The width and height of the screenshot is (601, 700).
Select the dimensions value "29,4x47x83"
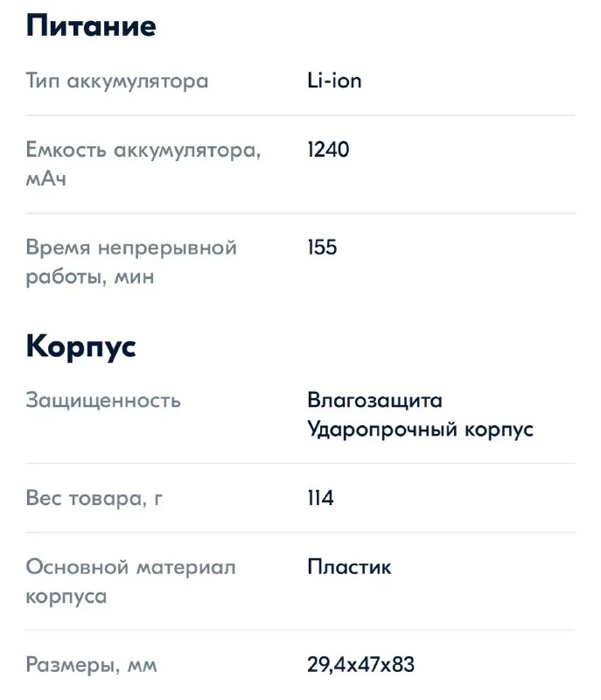(x=360, y=665)
